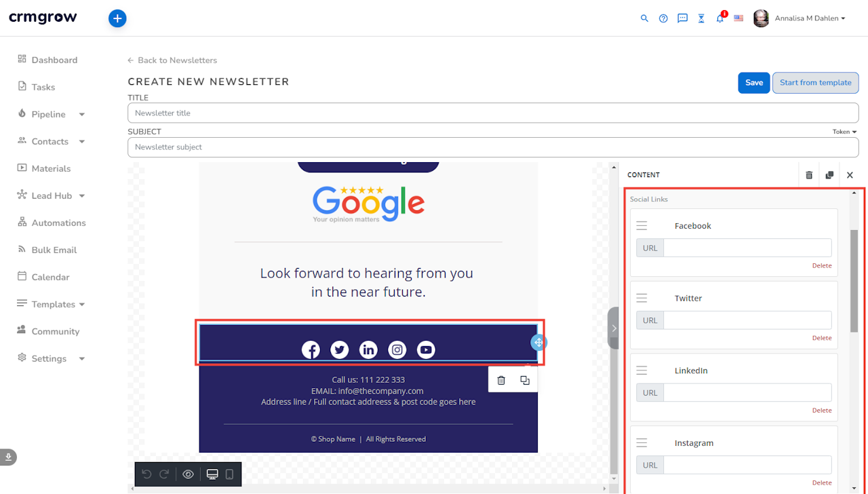Delete the Facebook social link
This screenshot has width=868, height=494.
click(x=822, y=266)
